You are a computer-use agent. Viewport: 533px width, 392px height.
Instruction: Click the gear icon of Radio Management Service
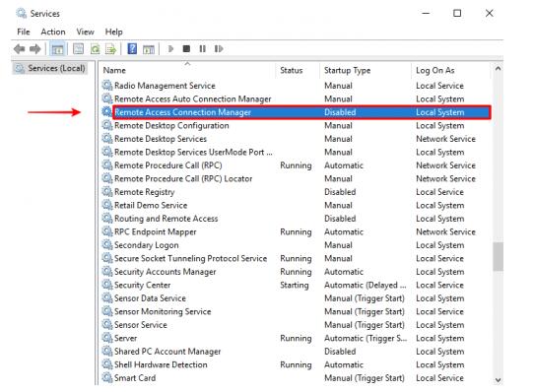point(107,85)
